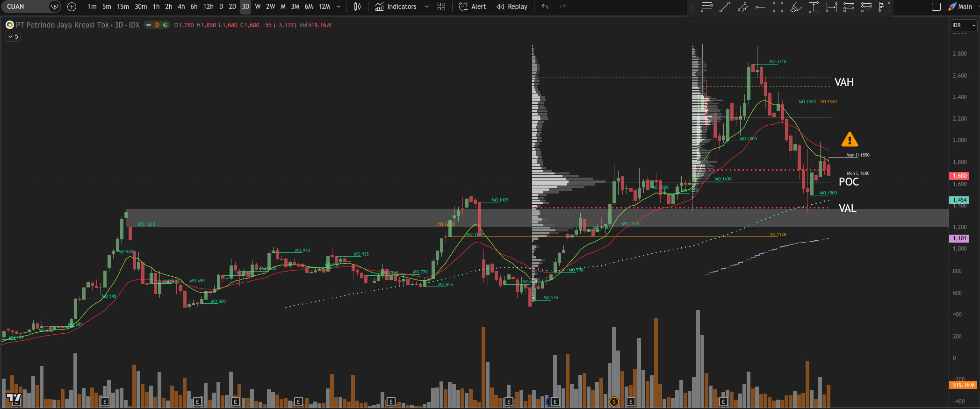Select the Horizontal Ray drawing tool

point(760,7)
